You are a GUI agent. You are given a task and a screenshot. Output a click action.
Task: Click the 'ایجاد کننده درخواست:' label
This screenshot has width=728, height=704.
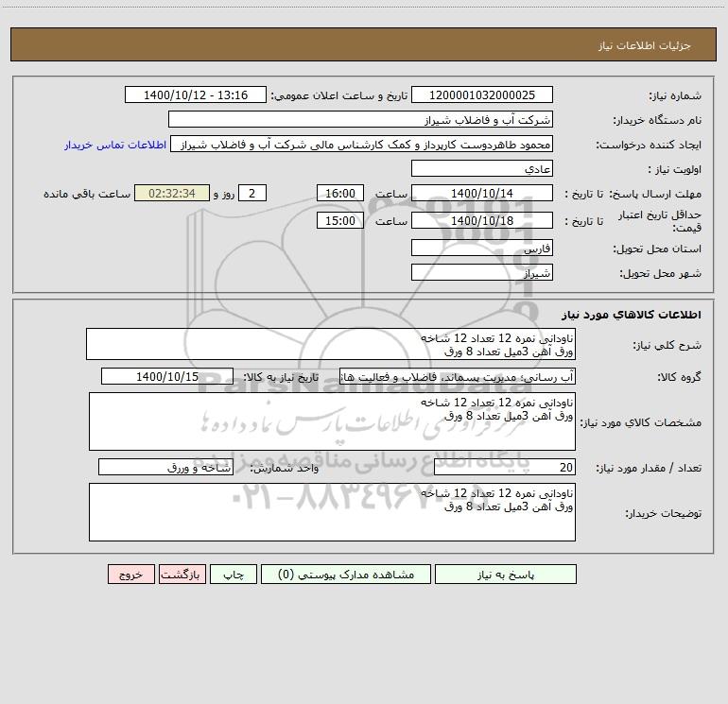(649, 145)
